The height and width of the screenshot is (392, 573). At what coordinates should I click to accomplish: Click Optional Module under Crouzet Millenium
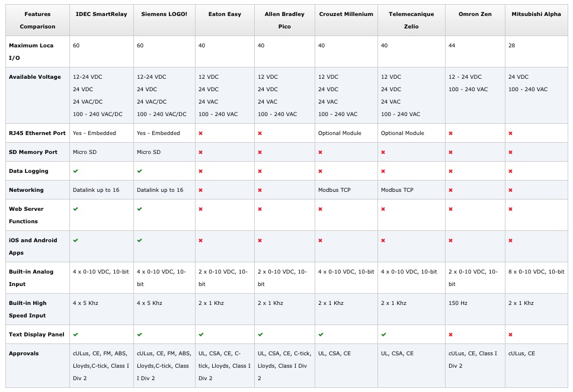coord(340,133)
